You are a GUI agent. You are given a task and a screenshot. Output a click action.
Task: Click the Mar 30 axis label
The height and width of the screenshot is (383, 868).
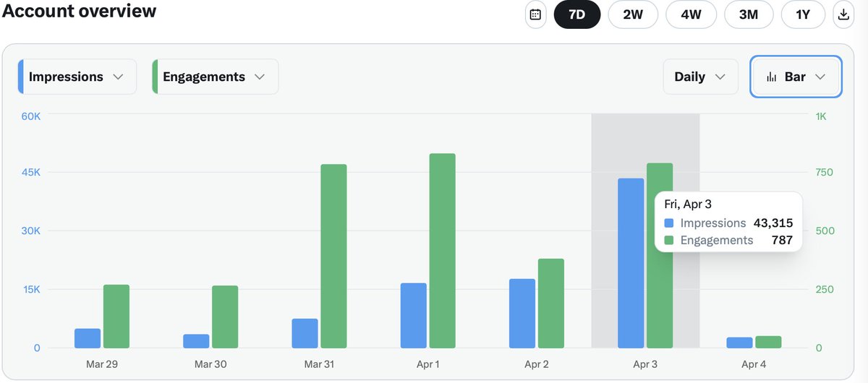(210, 364)
